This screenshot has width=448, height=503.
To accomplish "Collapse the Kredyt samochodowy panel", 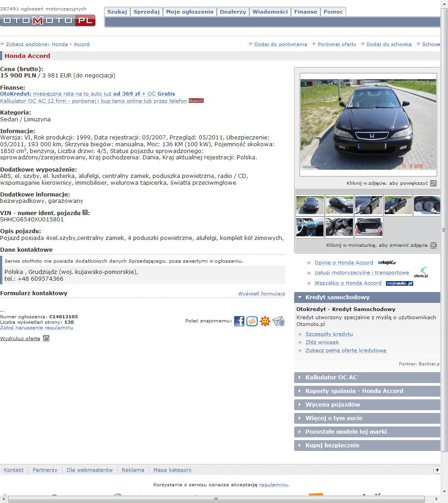I will pos(367,297).
